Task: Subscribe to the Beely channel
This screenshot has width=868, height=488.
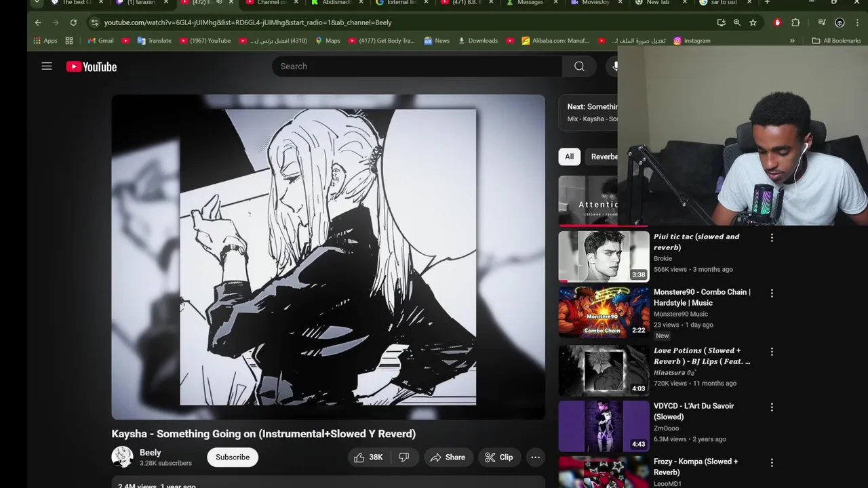Action: (233, 457)
